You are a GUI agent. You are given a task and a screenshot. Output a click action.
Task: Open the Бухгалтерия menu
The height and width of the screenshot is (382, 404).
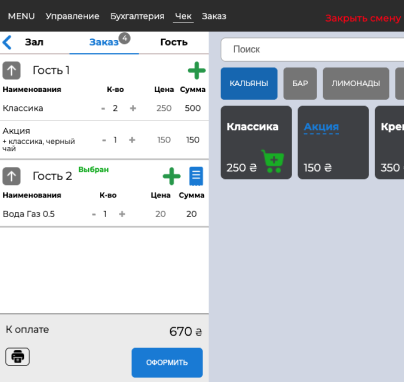tap(137, 16)
